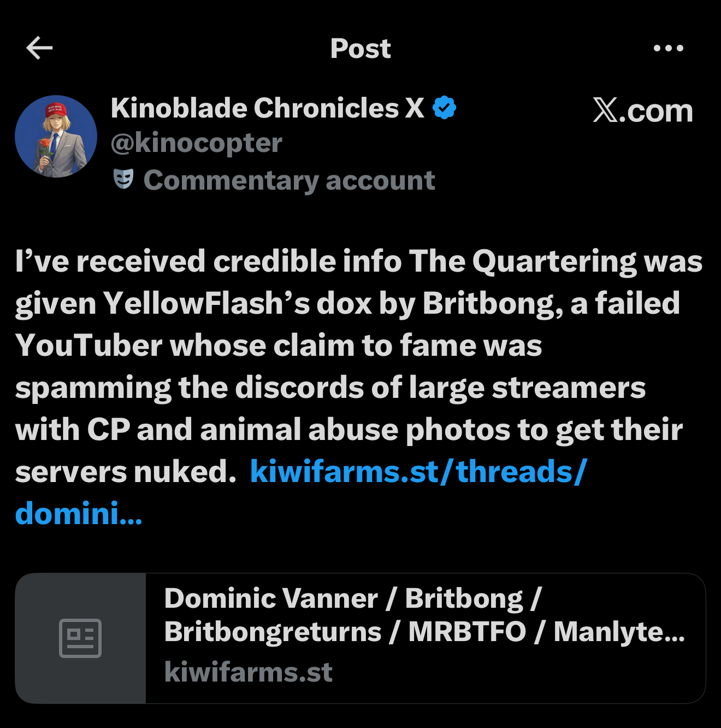Image resolution: width=721 pixels, height=728 pixels.
Task: Open the three-dot more options menu
Action: 668,48
